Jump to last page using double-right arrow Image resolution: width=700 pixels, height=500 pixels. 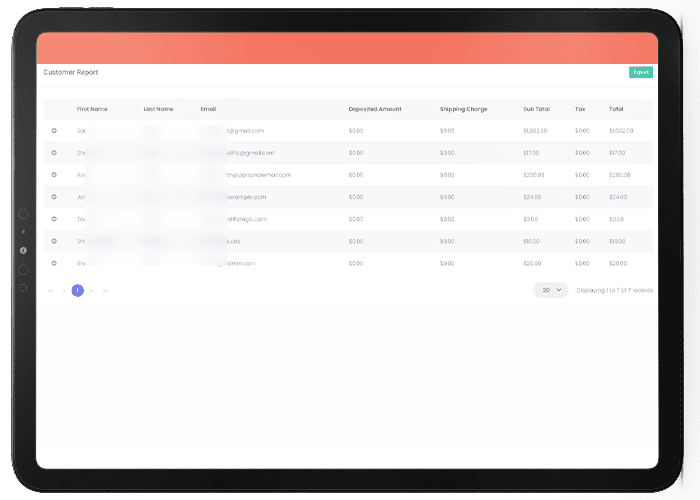[x=105, y=290]
